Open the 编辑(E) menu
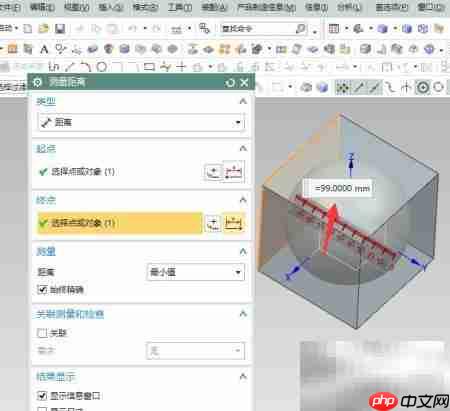The width and height of the screenshot is (450, 411). coord(42,7)
